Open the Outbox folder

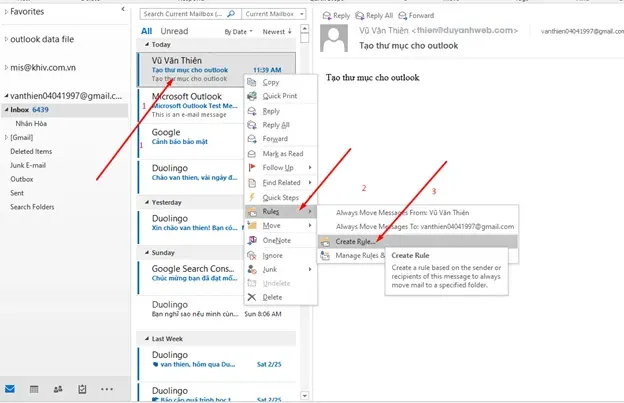coord(22,179)
